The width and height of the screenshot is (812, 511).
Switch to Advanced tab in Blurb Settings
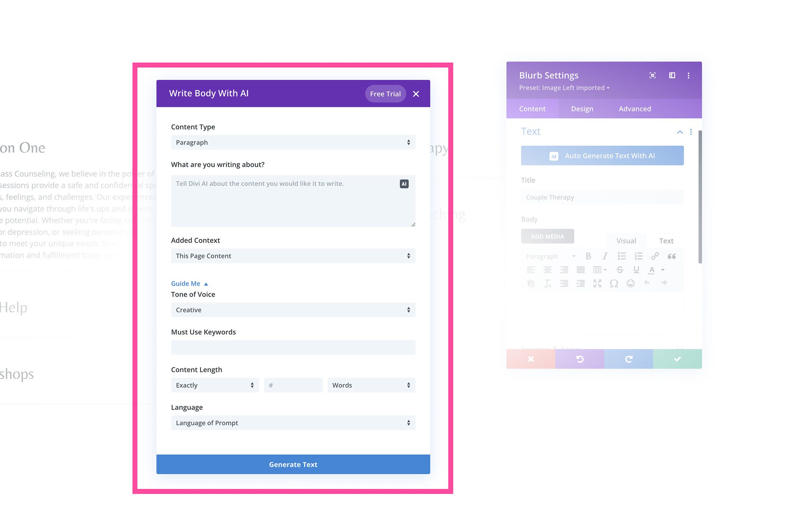click(x=635, y=108)
